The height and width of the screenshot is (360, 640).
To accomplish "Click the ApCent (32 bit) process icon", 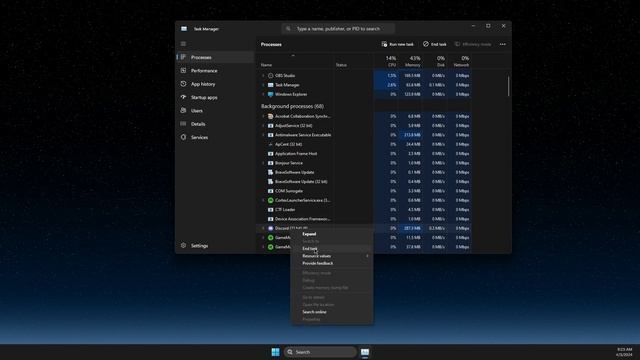I will point(270,144).
